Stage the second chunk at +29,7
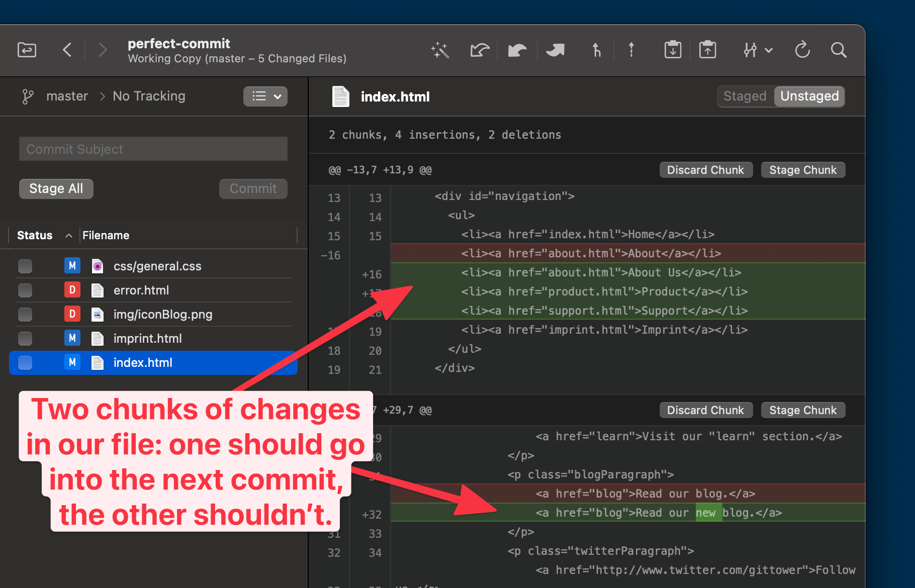This screenshot has width=915, height=588. (x=803, y=410)
